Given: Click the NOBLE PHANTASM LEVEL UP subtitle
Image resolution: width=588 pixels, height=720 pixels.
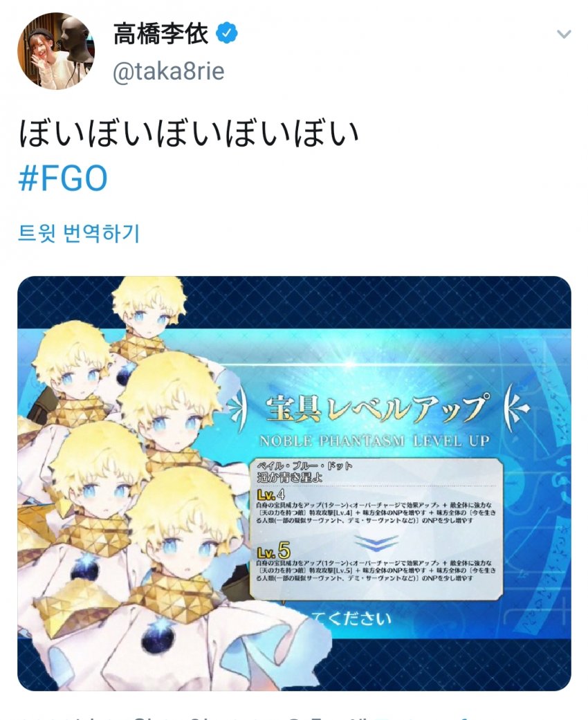Looking at the screenshot, I should click(x=374, y=441).
